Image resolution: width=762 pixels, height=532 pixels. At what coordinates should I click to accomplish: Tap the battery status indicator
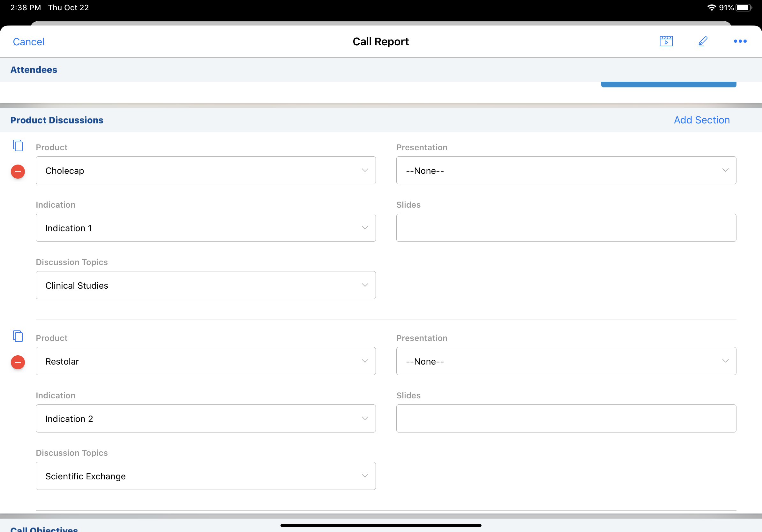[x=743, y=8]
